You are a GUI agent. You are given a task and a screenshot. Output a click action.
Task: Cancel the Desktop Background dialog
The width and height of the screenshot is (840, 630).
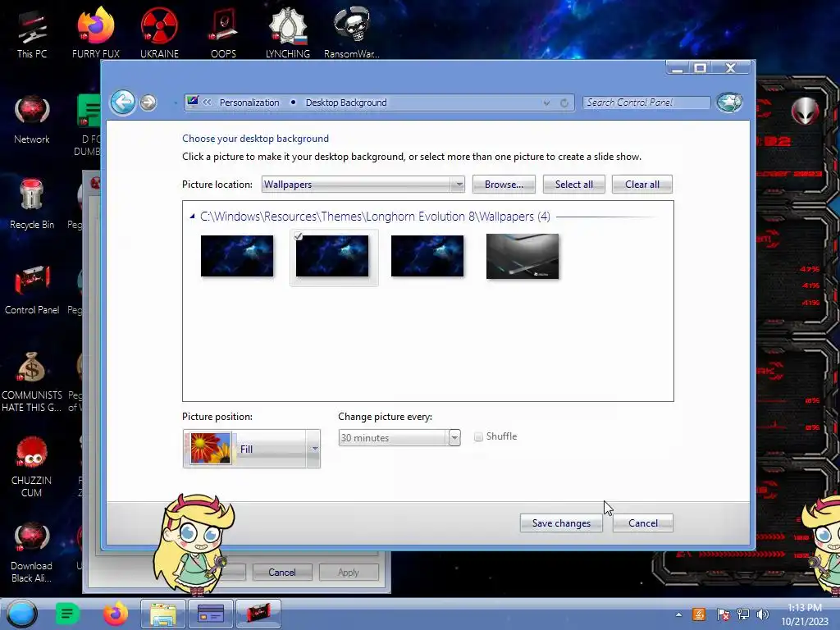click(643, 523)
